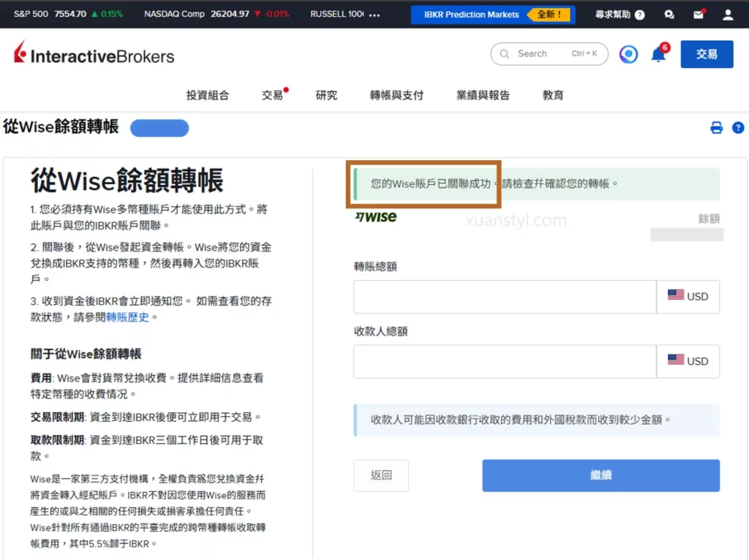
Task: Click the blue circular IBot assistant icon
Action: coord(628,54)
